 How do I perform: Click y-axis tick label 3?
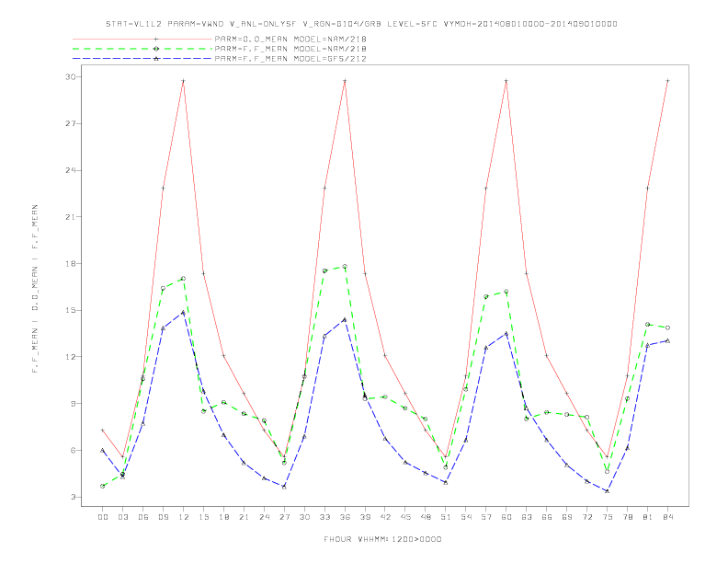tap(73, 497)
